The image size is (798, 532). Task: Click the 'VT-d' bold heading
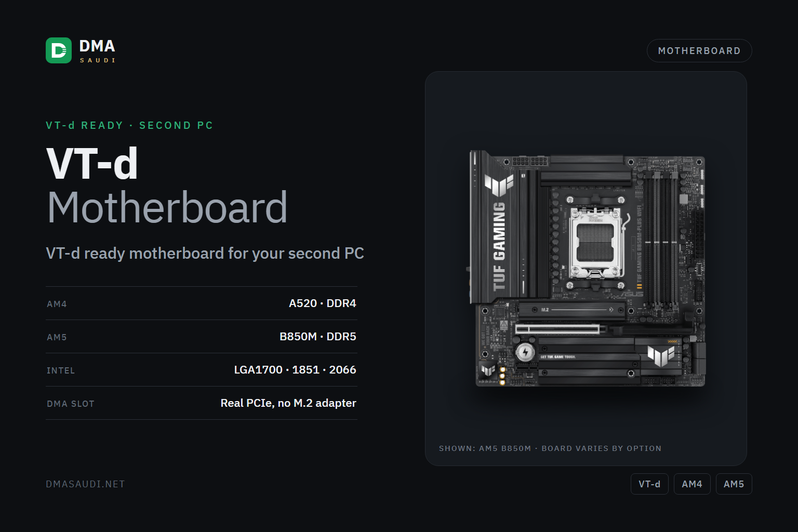pos(92,164)
